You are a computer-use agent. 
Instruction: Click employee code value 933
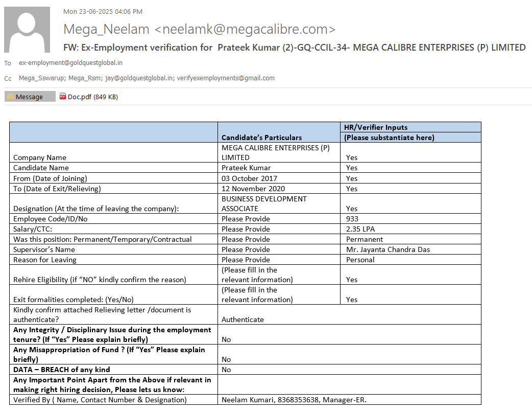(x=352, y=219)
